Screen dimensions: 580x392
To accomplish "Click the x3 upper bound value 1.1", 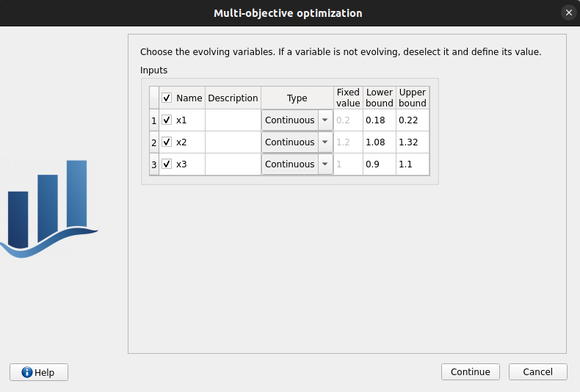I will click(x=412, y=164).
